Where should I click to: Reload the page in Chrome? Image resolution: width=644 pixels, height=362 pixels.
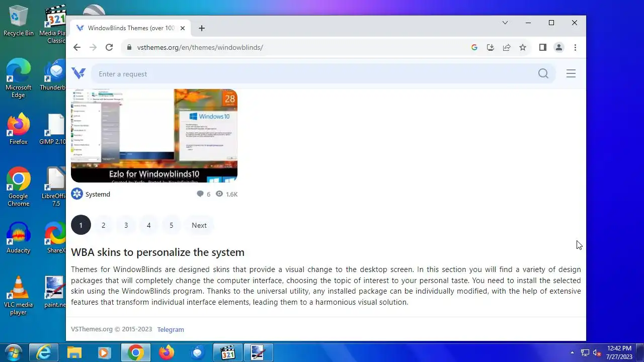pos(109,47)
